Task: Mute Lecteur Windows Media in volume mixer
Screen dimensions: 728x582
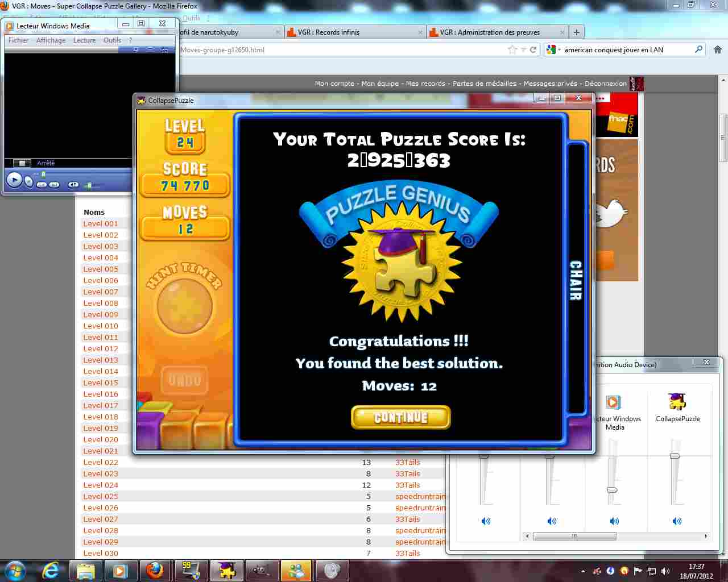Action: point(614,521)
